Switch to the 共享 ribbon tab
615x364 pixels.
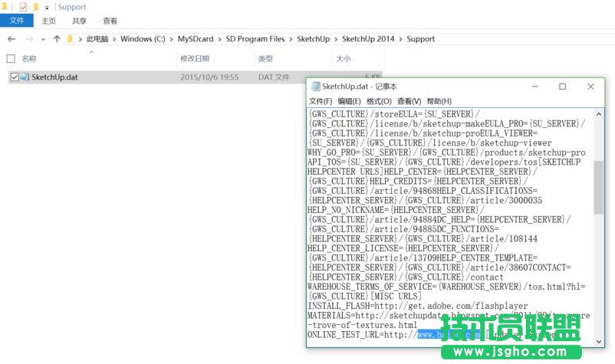click(79, 21)
